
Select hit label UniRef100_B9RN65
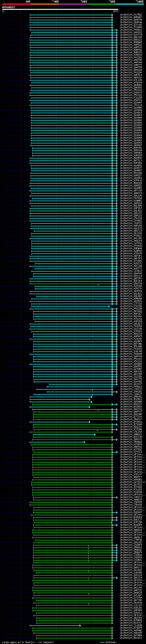click(131, 42)
